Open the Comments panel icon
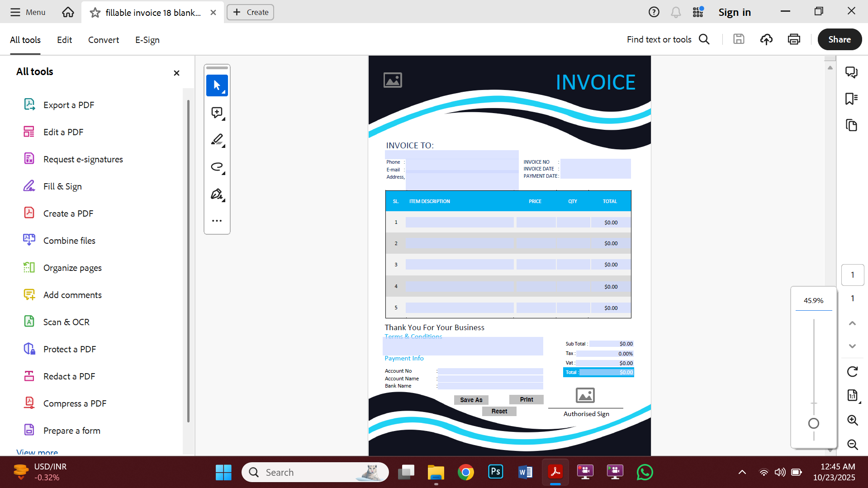 [852, 72]
